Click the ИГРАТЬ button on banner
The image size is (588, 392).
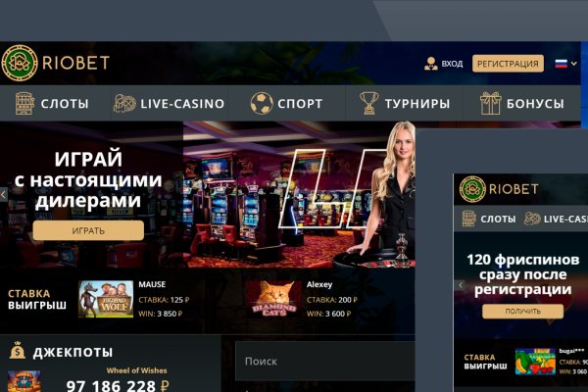click(x=88, y=230)
